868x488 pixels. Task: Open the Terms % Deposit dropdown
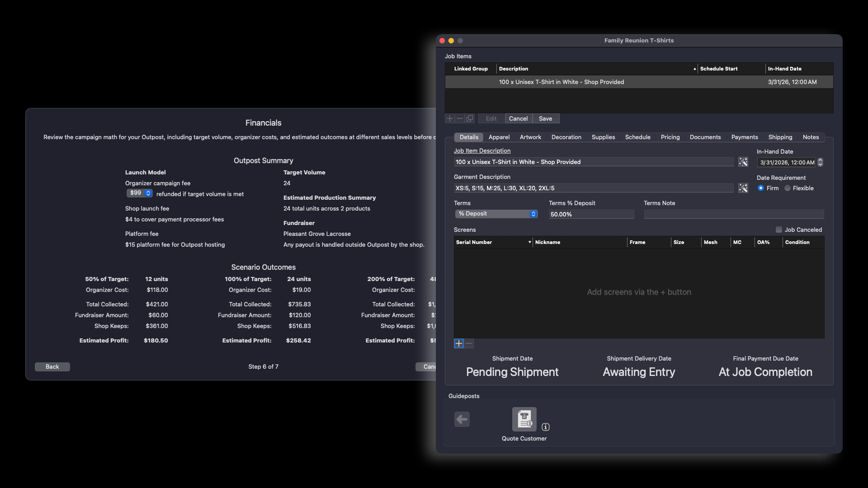click(x=496, y=214)
